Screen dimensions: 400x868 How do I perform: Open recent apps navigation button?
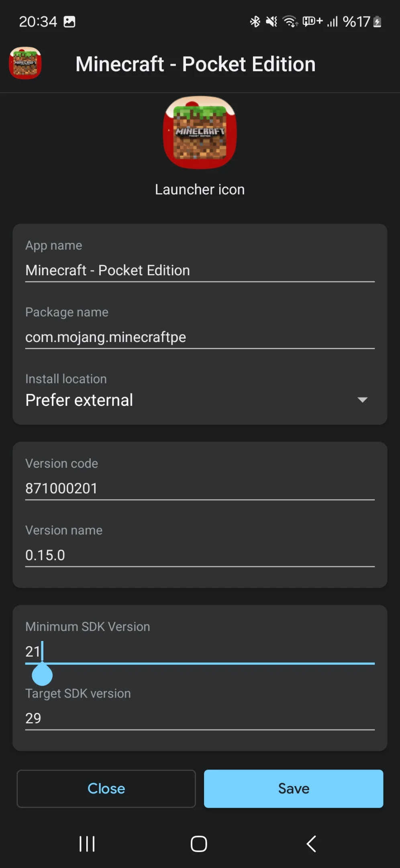click(x=87, y=843)
